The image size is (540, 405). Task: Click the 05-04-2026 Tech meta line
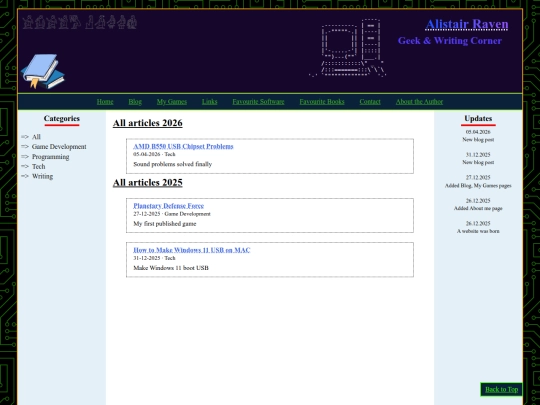coord(154,154)
